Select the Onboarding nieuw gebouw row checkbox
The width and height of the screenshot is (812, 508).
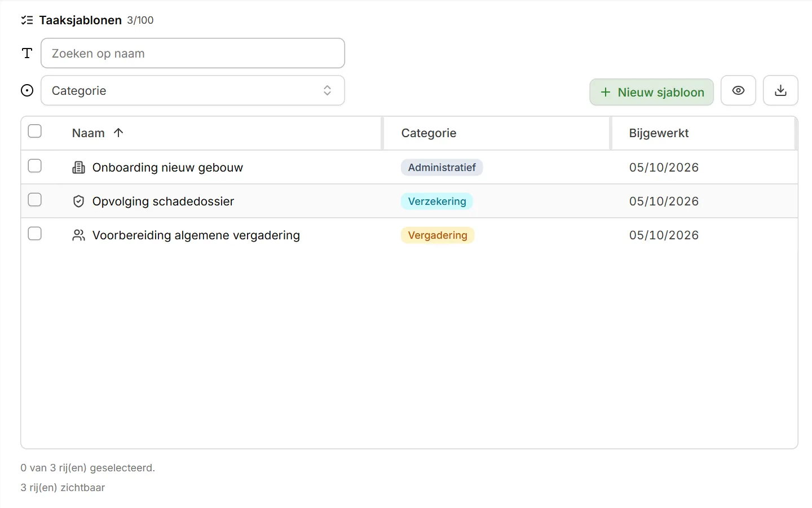click(x=35, y=165)
